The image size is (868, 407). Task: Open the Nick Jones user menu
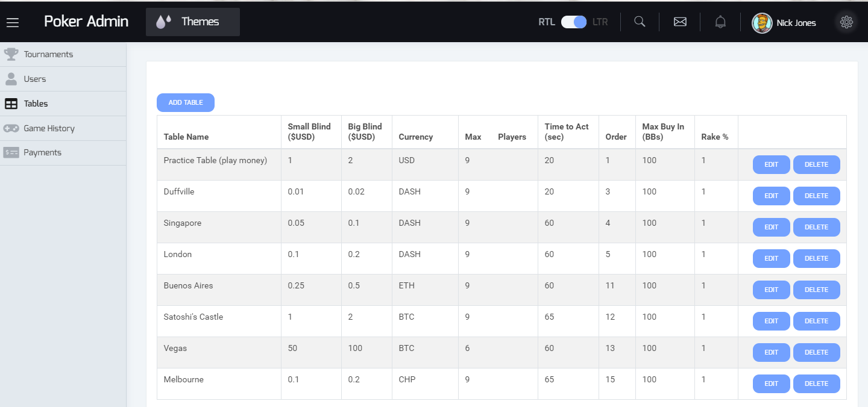(x=796, y=23)
